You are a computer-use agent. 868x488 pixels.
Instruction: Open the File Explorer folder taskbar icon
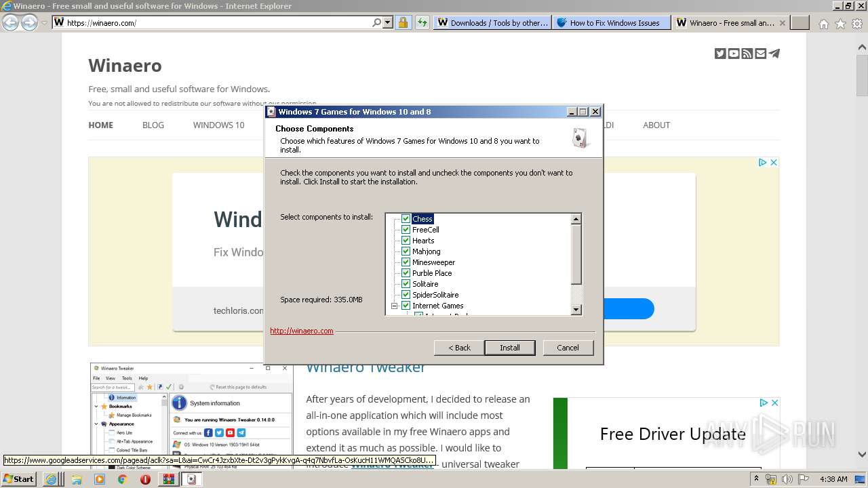77,479
